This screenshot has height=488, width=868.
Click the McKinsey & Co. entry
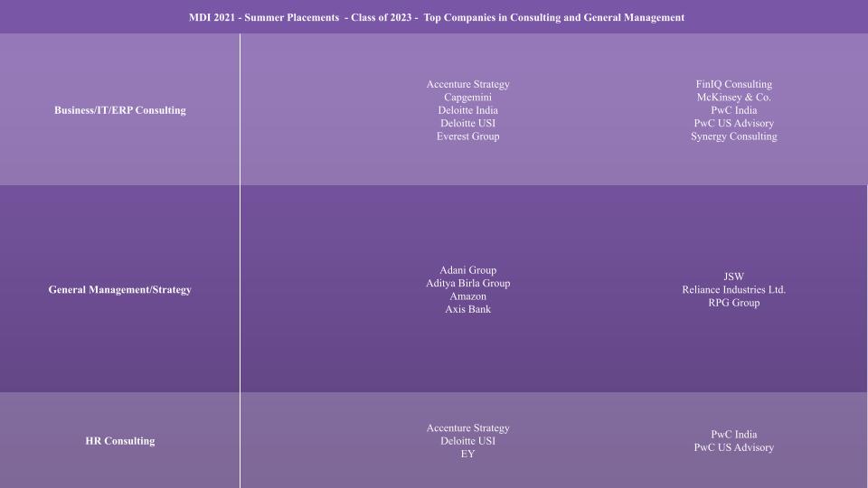click(x=734, y=98)
